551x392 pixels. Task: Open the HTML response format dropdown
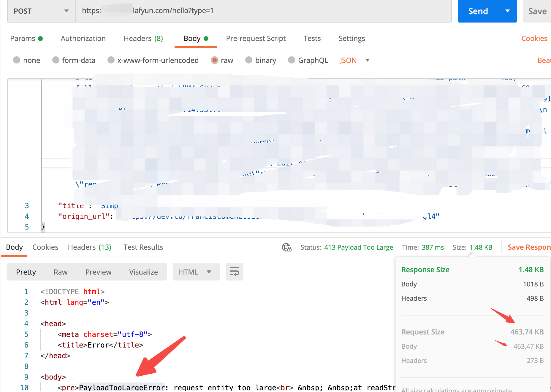click(x=196, y=272)
